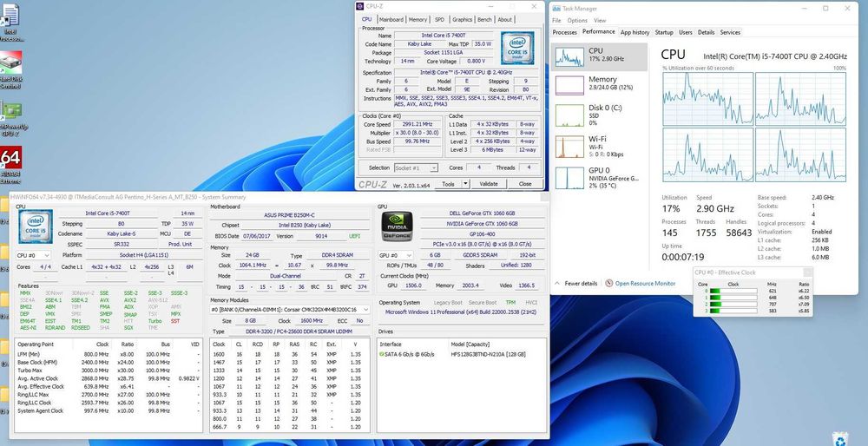868x446 pixels.
Task: Click the Turbo Max row in Operating Point table
Action: (108, 371)
